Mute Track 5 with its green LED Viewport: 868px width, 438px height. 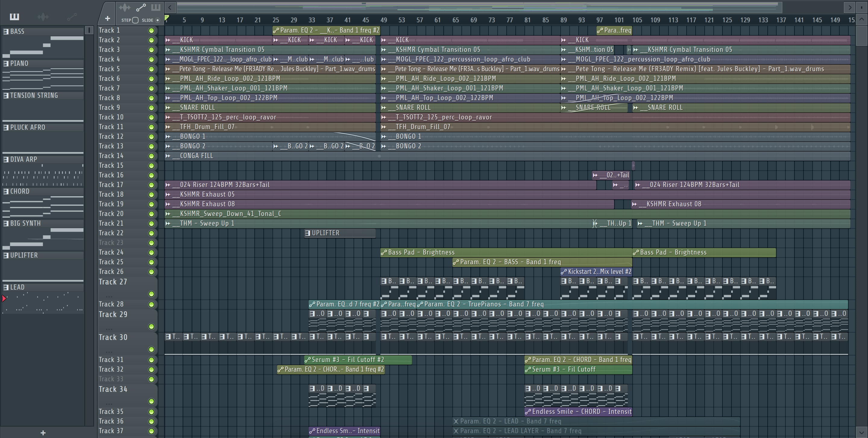pos(152,69)
